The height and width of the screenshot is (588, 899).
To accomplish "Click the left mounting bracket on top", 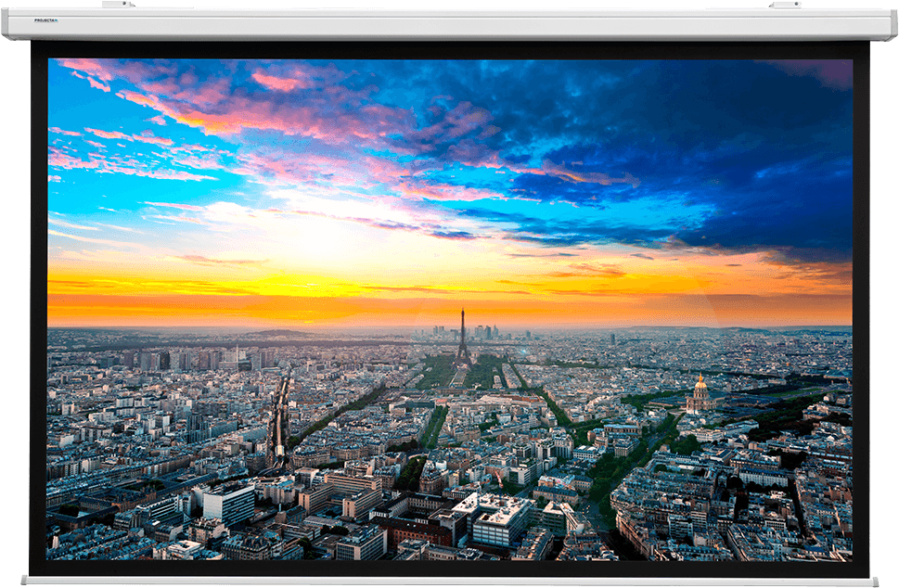I will tap(117, 5).
